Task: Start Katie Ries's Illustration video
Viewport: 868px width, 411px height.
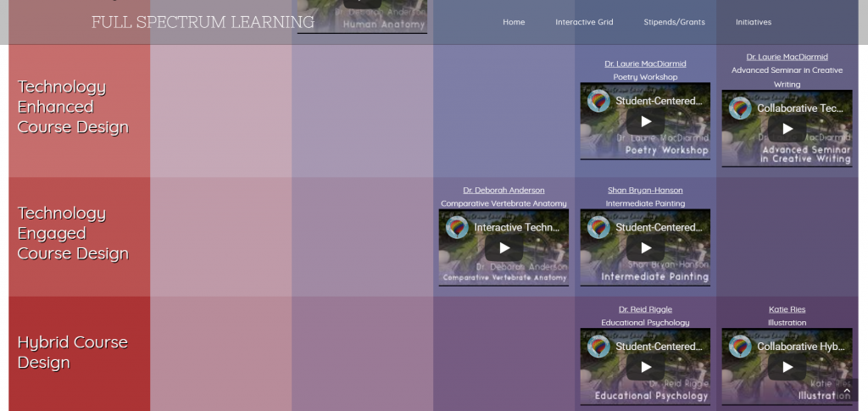Action: coord(787,367)
